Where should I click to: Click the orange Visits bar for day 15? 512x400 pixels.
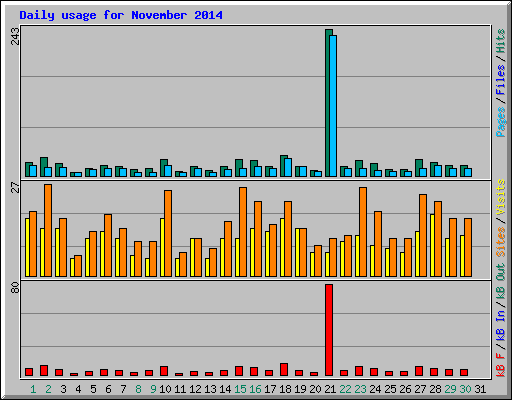pyautogui.click(x=243, y=232)
